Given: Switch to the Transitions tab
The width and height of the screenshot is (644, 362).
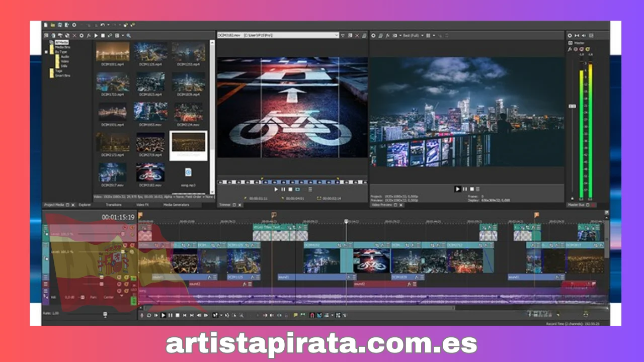Looking at the screenshot, I should click(114, 205).
